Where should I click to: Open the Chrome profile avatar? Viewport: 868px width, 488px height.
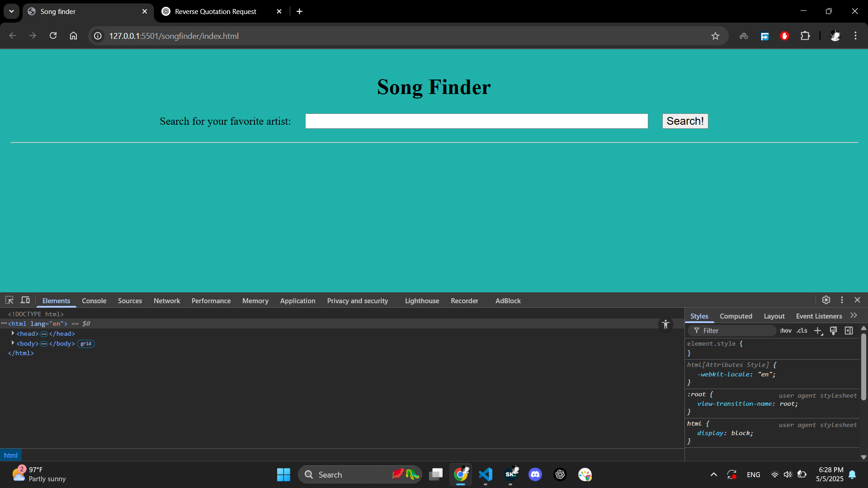(835, 36)
